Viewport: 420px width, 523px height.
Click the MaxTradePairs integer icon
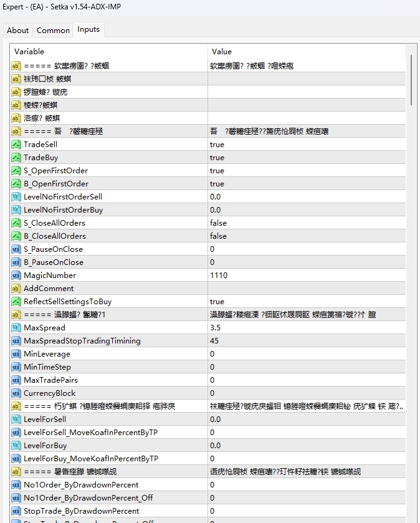[16, 380]
